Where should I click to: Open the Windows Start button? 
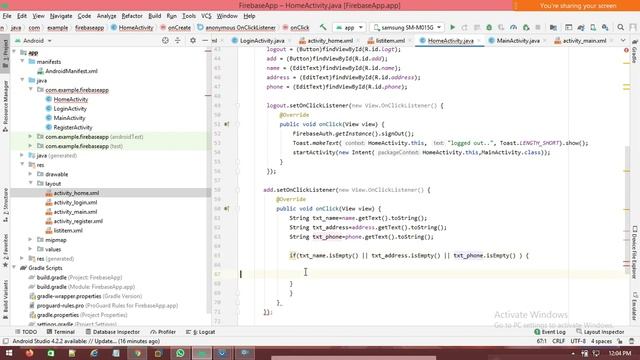pyautogui.click(x=9, y=353)
